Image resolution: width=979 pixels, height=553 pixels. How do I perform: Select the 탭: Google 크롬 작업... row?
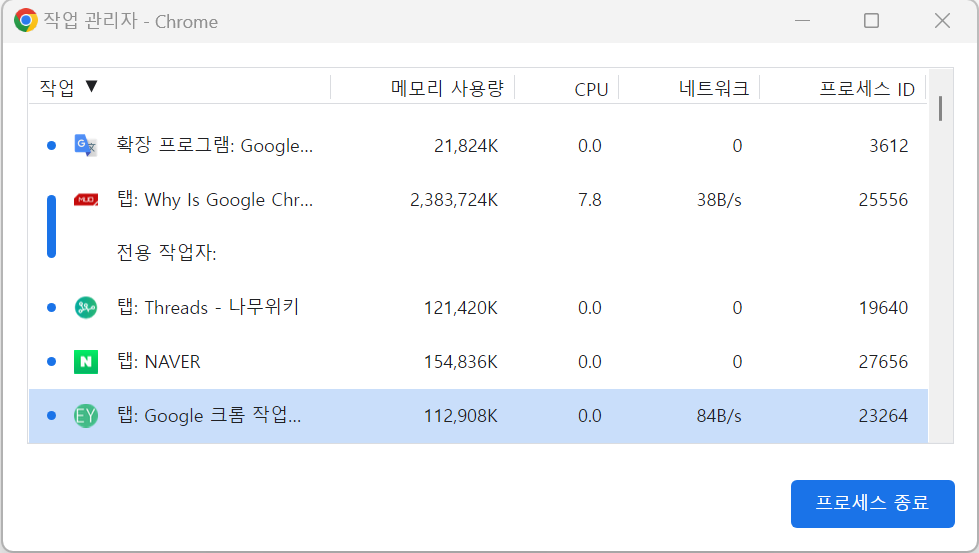[x=478, y=416]
